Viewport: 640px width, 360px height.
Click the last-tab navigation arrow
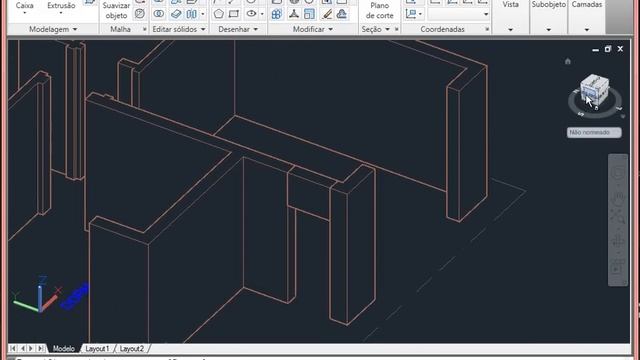coord(40,348)
